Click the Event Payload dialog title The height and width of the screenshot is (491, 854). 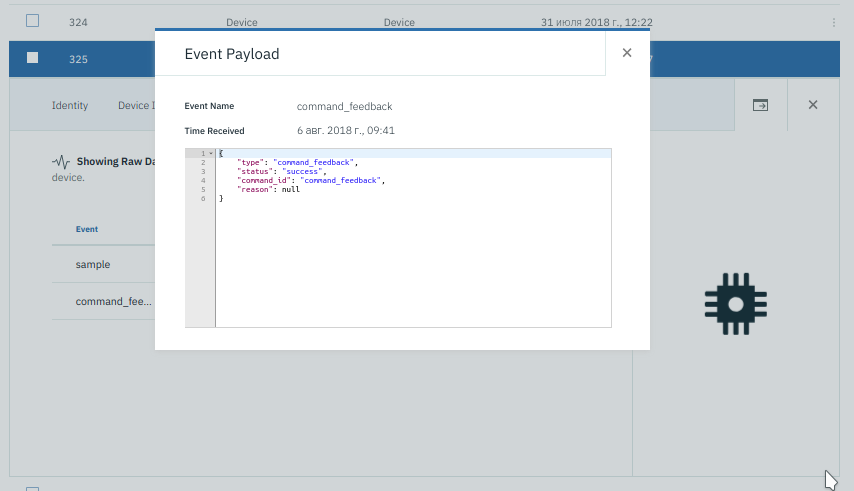pos(232,54)
